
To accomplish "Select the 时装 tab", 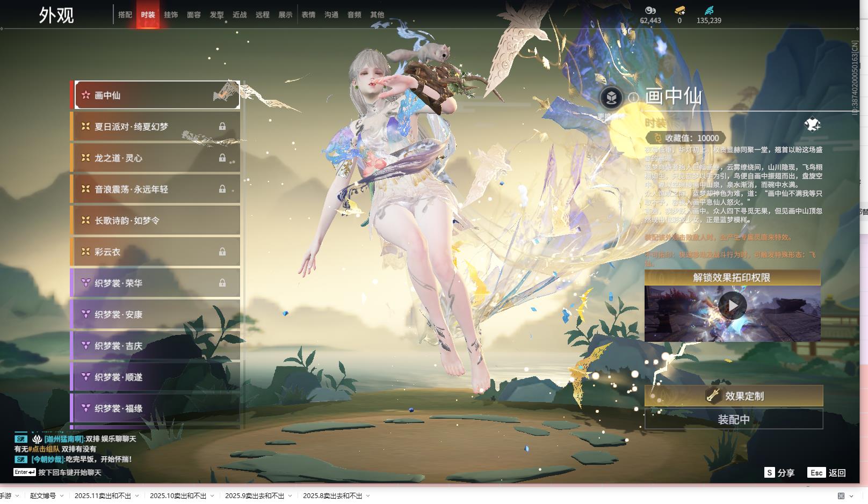I will tap(148, 14).
